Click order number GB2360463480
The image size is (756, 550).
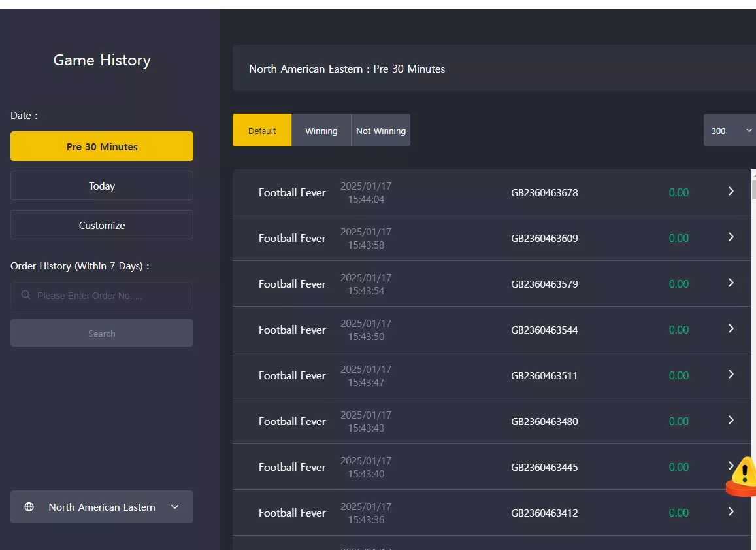(x=544, y=422)
